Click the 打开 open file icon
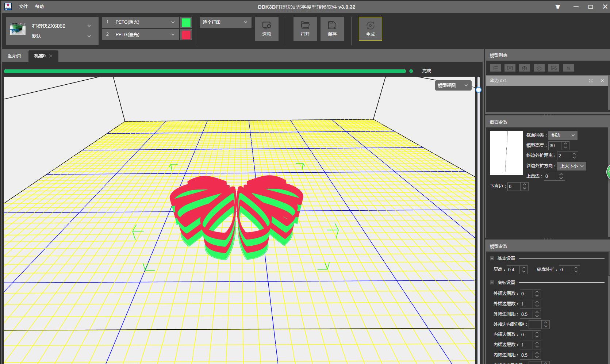Viewport: 610px width, 364px height. pyautogui.click(x=305, y=29)
